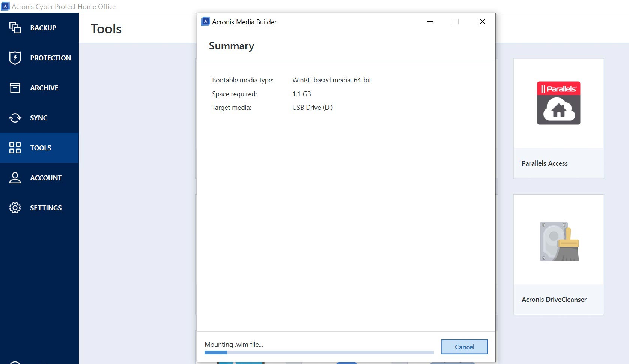
Task: Click the Parallels Access cloud-house icon
Action: click(558, 103)
